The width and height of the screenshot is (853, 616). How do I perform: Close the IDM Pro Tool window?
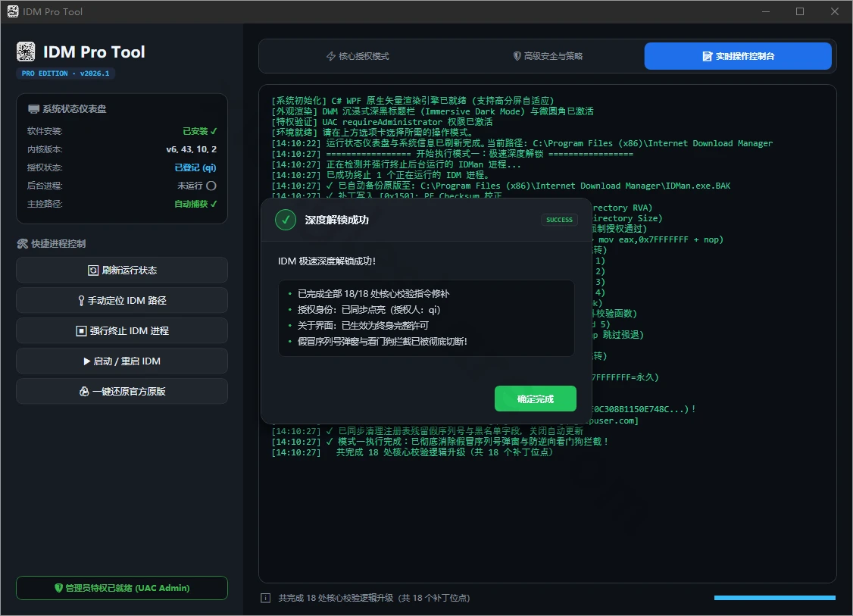pos(835,11)
